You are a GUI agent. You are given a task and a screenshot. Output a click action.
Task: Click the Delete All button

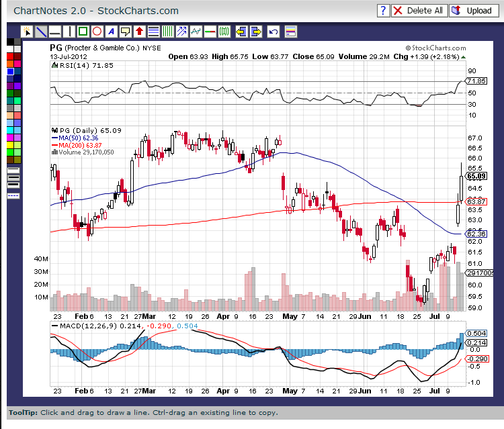click(419, 11)
